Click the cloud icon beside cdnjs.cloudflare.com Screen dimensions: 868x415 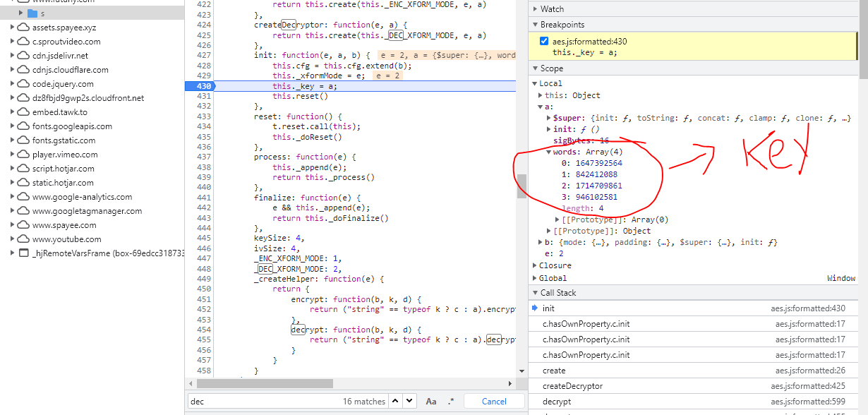(24, 70)
